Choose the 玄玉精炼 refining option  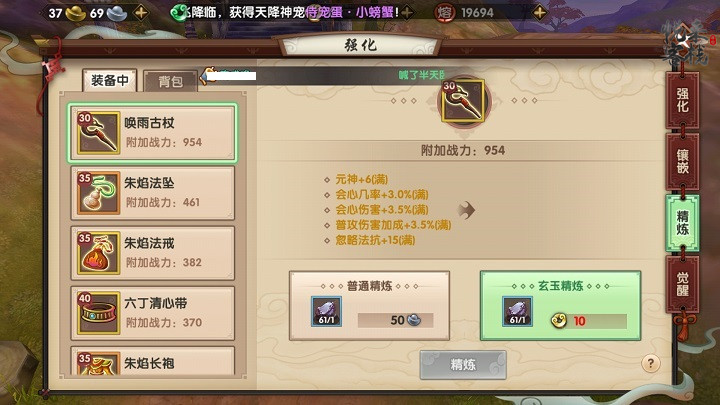pos(560,306)
